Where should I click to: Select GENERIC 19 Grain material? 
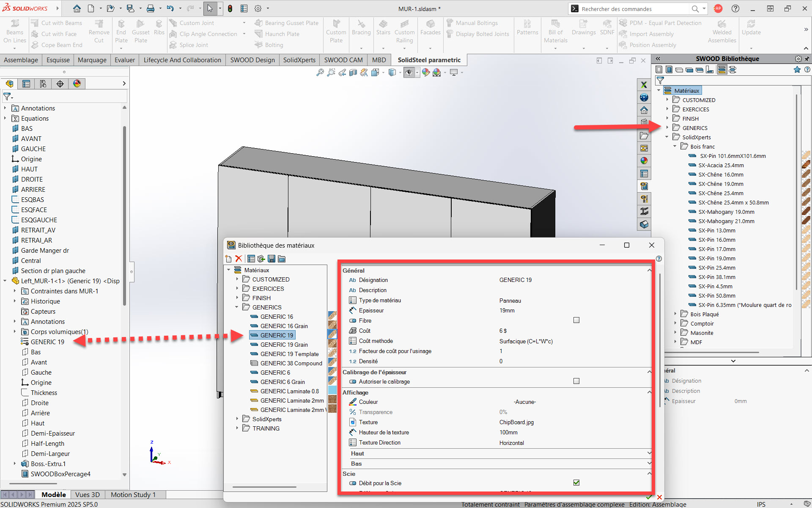[284, 345]
